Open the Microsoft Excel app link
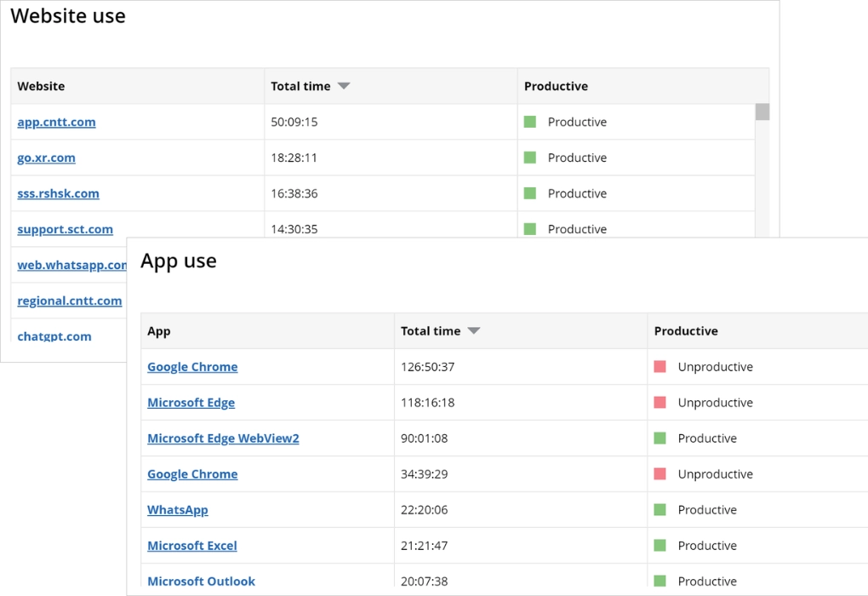 (191, 546)
